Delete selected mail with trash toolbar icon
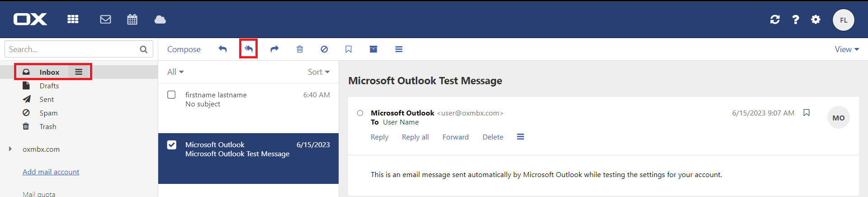This screenshot has height=197, width=868. click(x=300, y=49)
